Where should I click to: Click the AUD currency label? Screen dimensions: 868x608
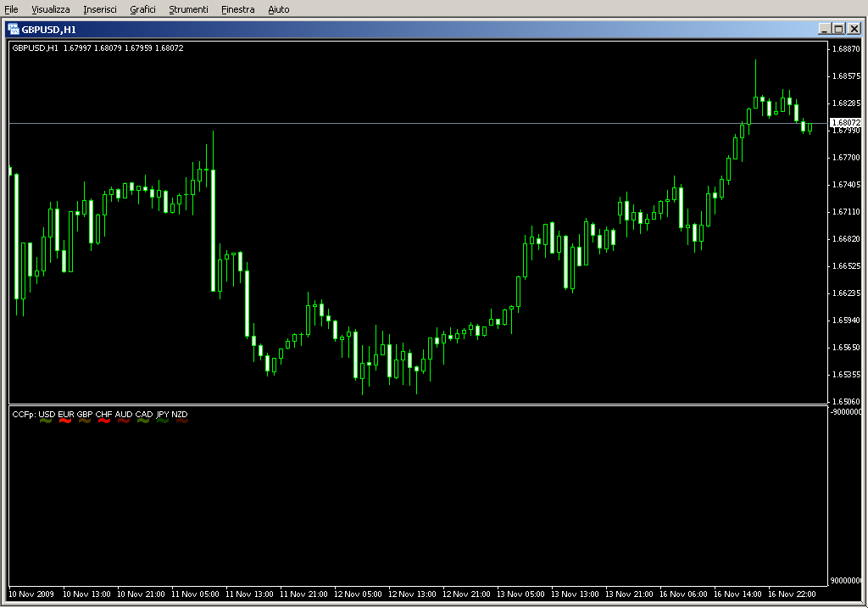tap(124, 414)
